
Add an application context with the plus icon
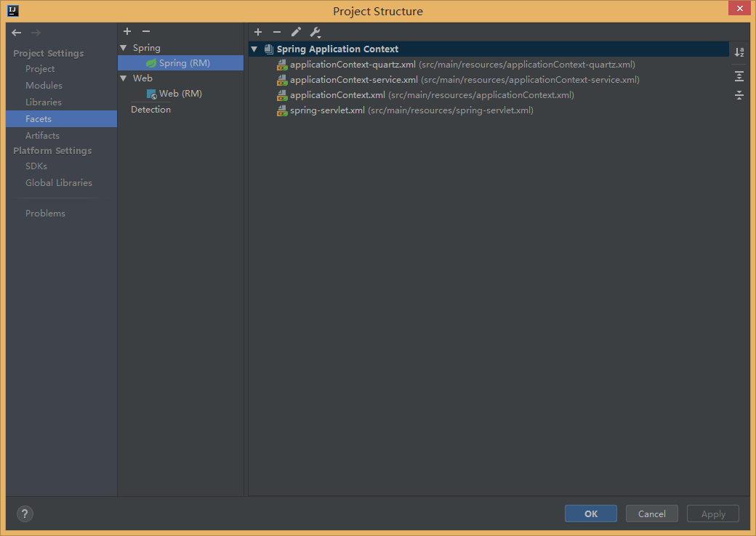[x=258, y=32]
